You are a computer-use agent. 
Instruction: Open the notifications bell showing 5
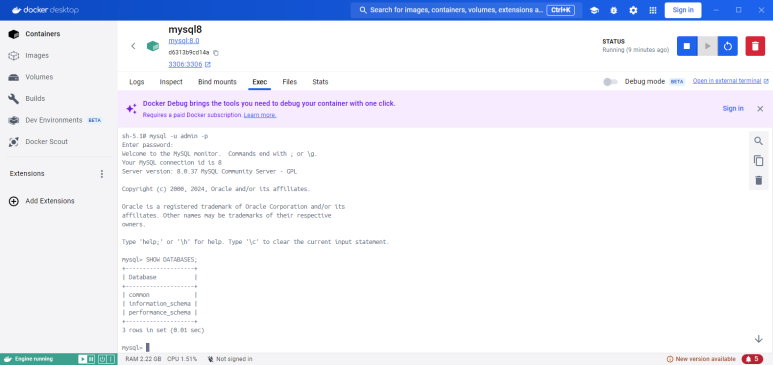click(752, 359)
